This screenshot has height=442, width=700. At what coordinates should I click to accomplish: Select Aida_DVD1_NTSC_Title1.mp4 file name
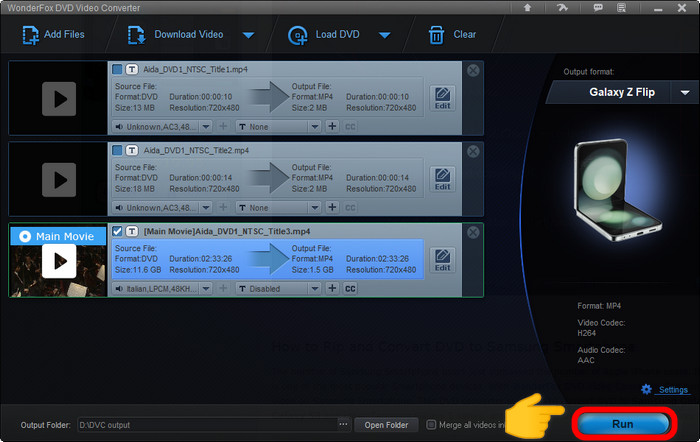point(196,70)
